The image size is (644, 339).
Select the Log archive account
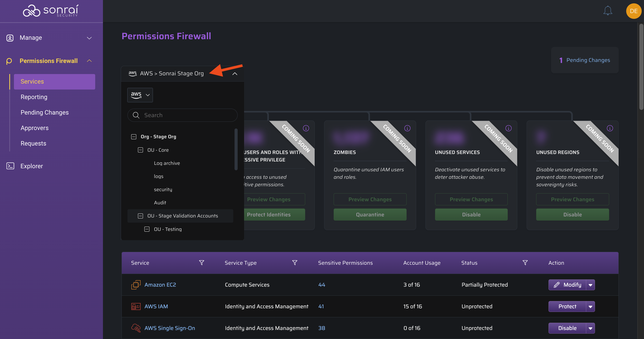coord(167,163)
